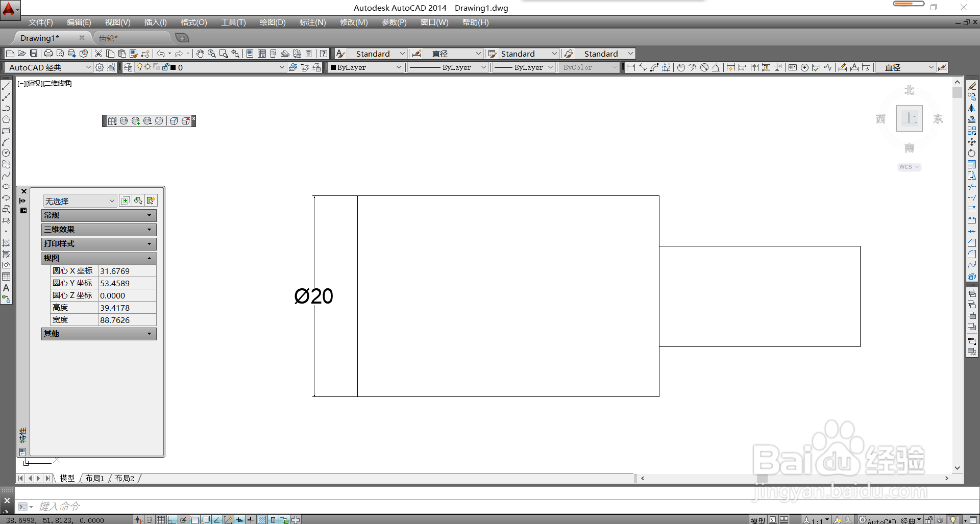
Task: Open the 修改(M) menu
Action: 354,22
